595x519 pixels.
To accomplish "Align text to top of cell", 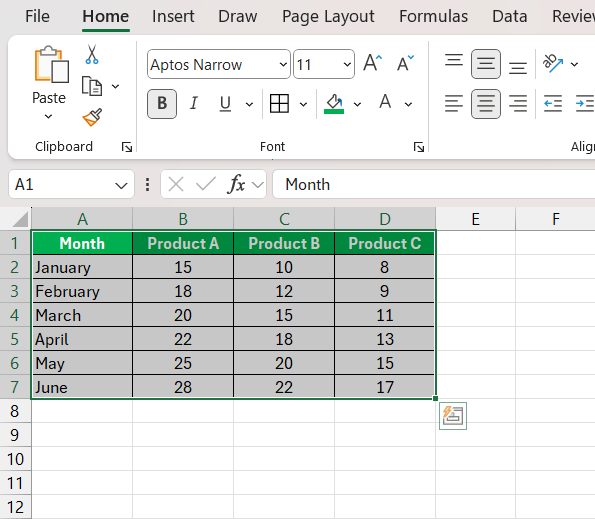I will (453, 61).
